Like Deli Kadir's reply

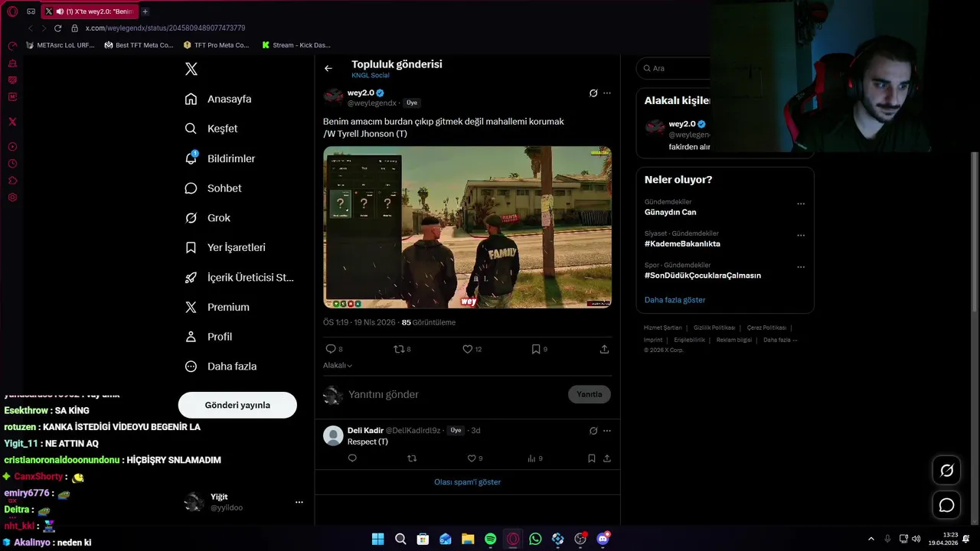(x=475, y=458)
